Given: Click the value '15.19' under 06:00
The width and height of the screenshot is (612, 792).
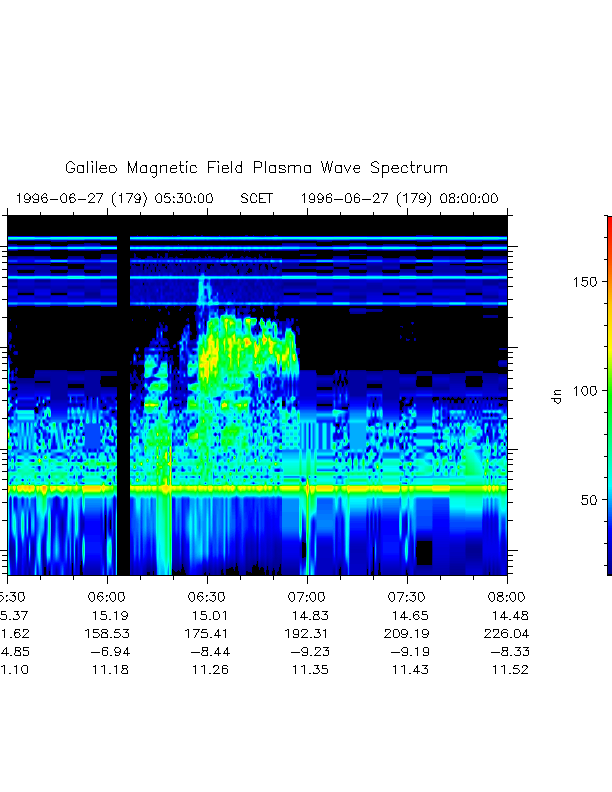Looking at the screenshot, I should (x=110, y=616).
